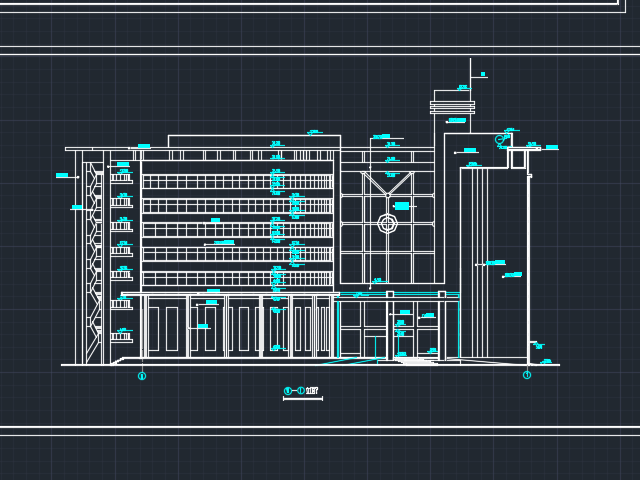Click the entrance steps at ground level

(x=415, y=360)
